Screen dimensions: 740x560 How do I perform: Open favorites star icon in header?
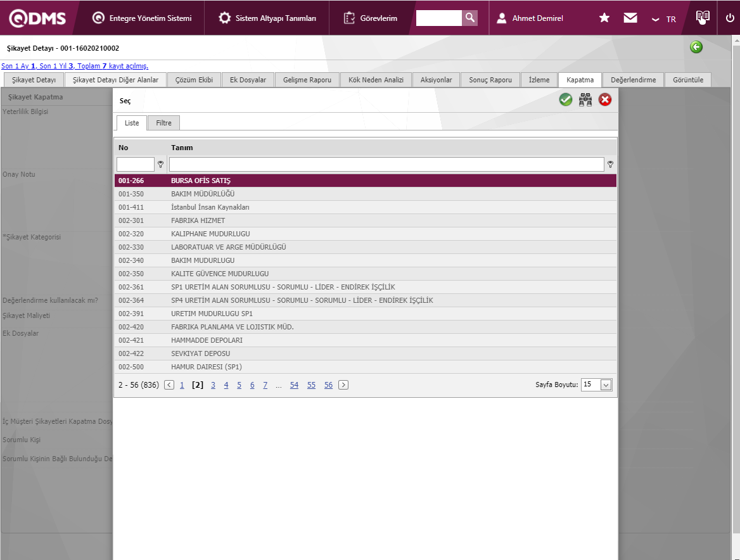(604, 18)
